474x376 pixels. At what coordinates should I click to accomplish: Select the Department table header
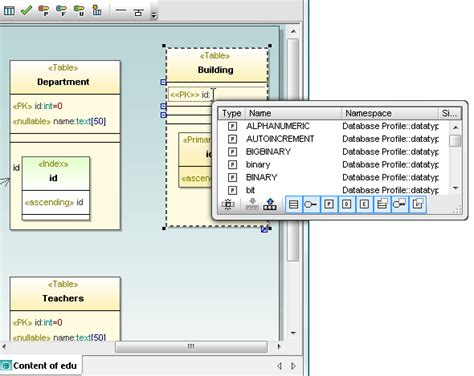(x=65, y=77)
